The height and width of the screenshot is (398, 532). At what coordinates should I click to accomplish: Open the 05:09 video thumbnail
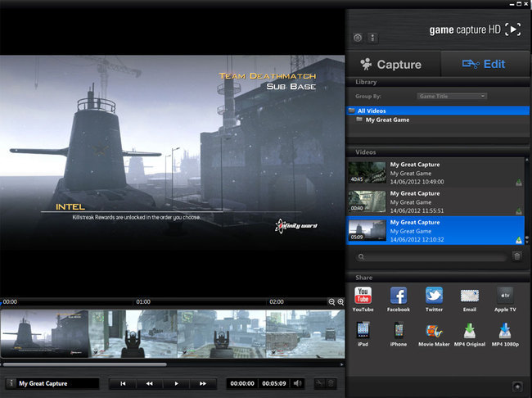coord(367,231)
